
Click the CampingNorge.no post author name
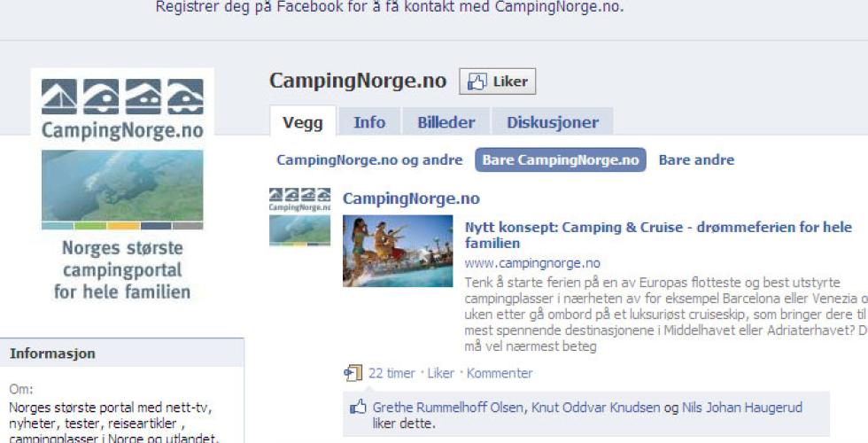point(411,198)
